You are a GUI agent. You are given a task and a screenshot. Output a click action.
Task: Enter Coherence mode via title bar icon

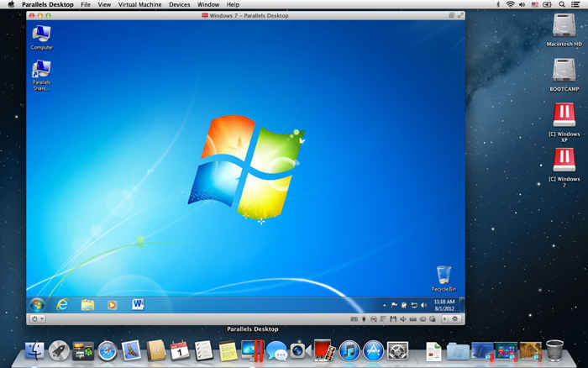pyautogui.click(x=452, y=15)
